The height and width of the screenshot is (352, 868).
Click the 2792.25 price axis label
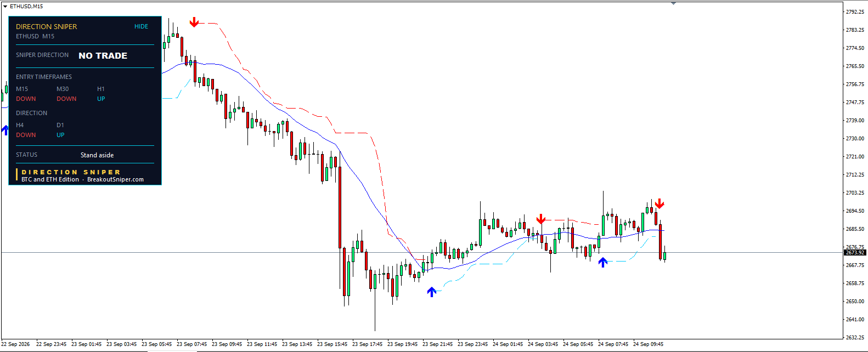coord(855,12)
